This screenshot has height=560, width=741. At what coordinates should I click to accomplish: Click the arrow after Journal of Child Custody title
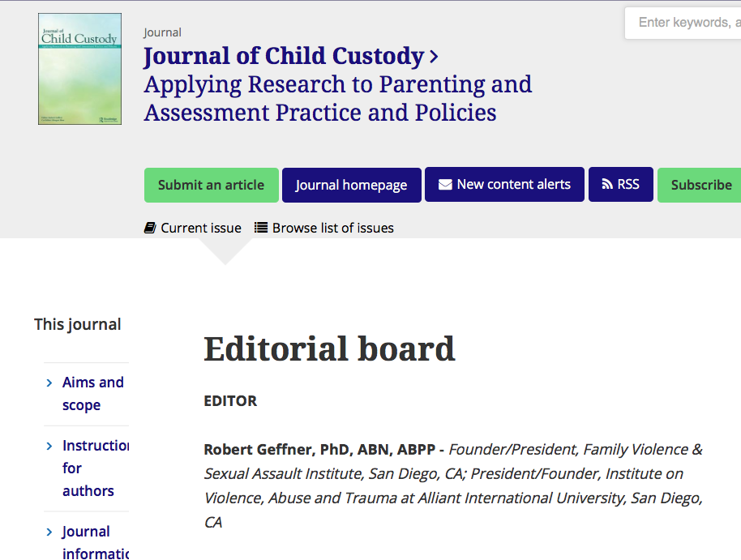(435, 57)
